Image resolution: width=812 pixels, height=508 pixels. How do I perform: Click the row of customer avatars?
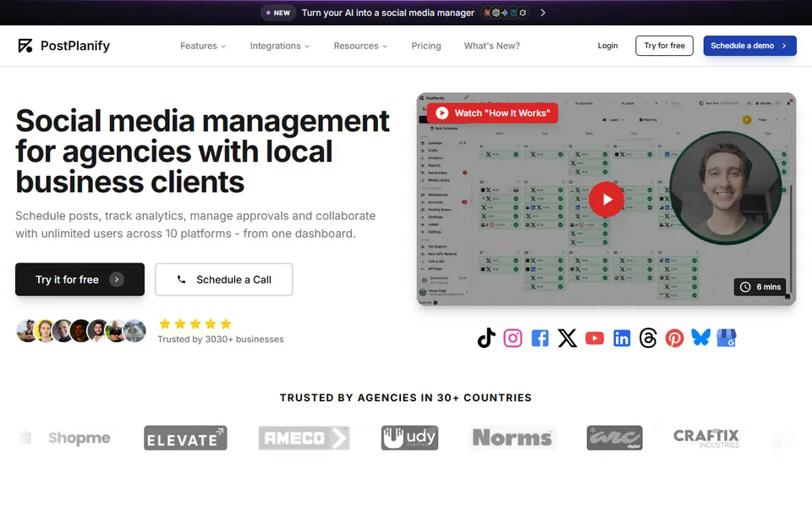tap(81, 331)
